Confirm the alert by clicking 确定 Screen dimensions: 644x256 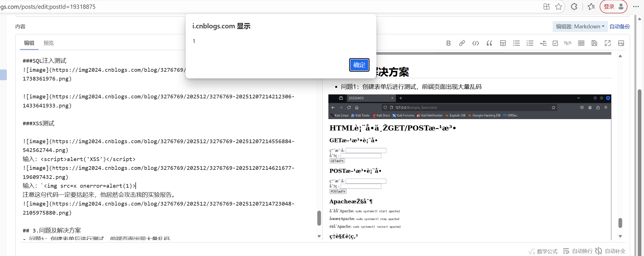point(359,65)
